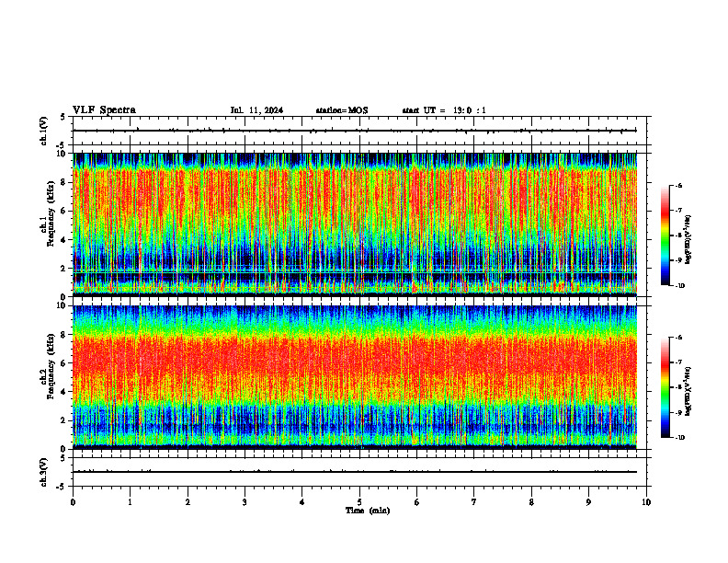Screen dimensions: 728x563
Task: Click the ch.2 spectrogram plot panel
Action: pos(355,377)
